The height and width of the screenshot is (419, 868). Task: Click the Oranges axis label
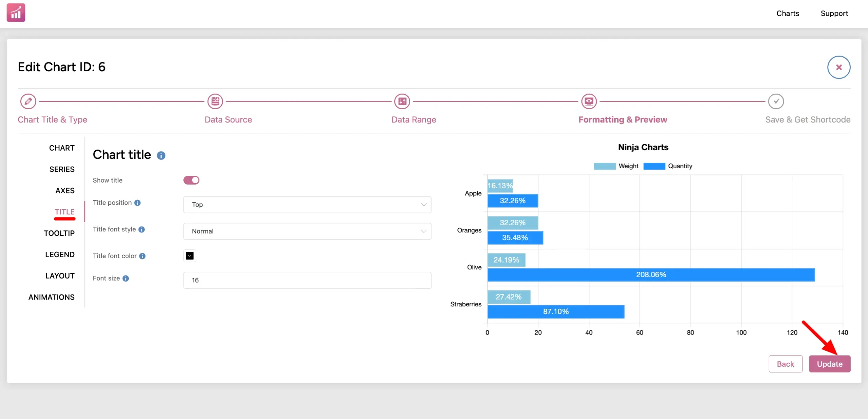469,230
